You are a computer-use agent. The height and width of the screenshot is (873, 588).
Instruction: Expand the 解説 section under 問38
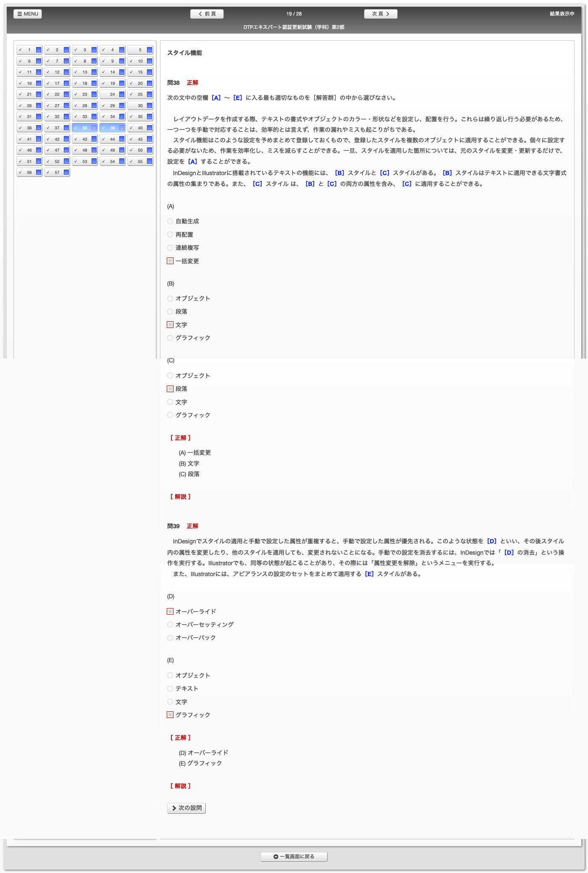181,497
